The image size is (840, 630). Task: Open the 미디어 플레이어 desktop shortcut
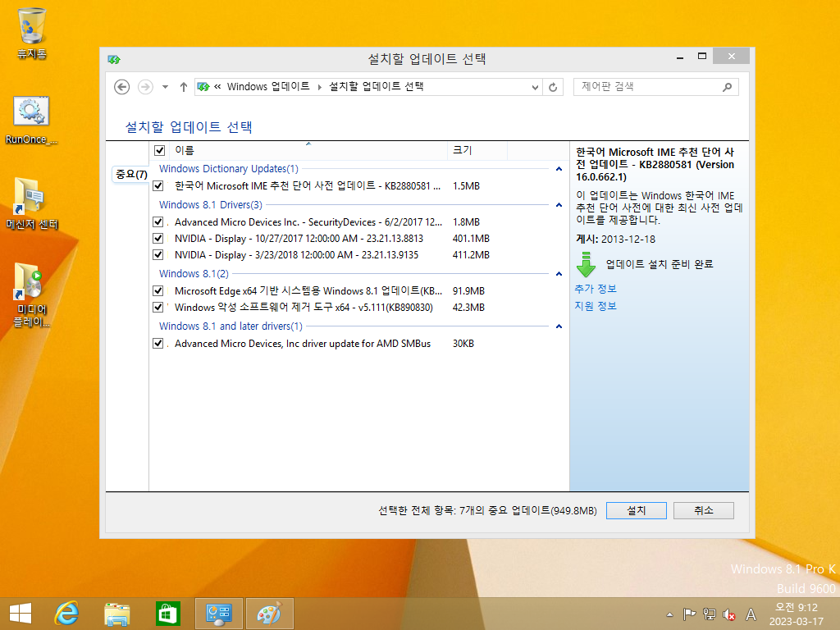click(x=32, y=294)
